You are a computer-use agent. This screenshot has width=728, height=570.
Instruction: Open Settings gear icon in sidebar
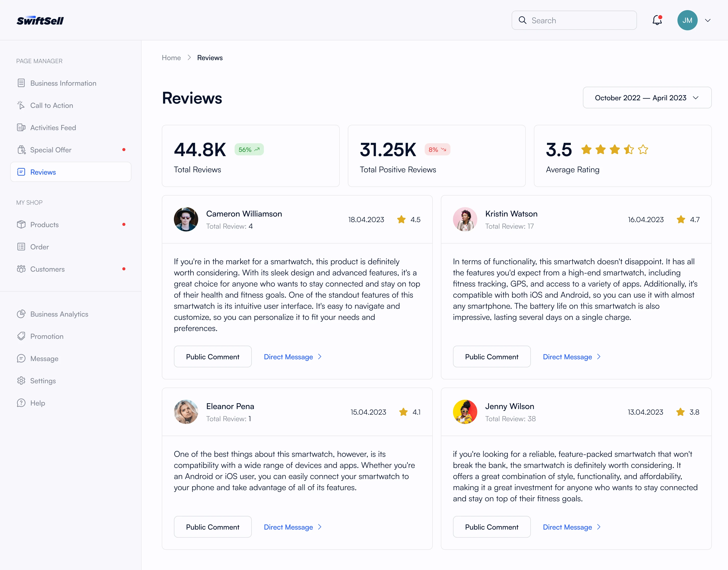pyautogui.click(x=21, y=381)
